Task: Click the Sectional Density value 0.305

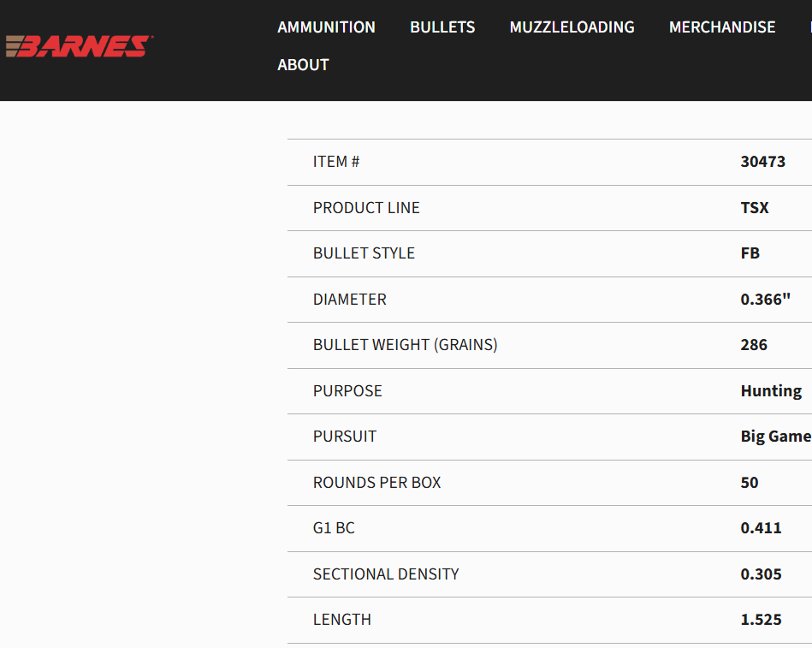Action: pyautogui.click(x=761, y=574)
